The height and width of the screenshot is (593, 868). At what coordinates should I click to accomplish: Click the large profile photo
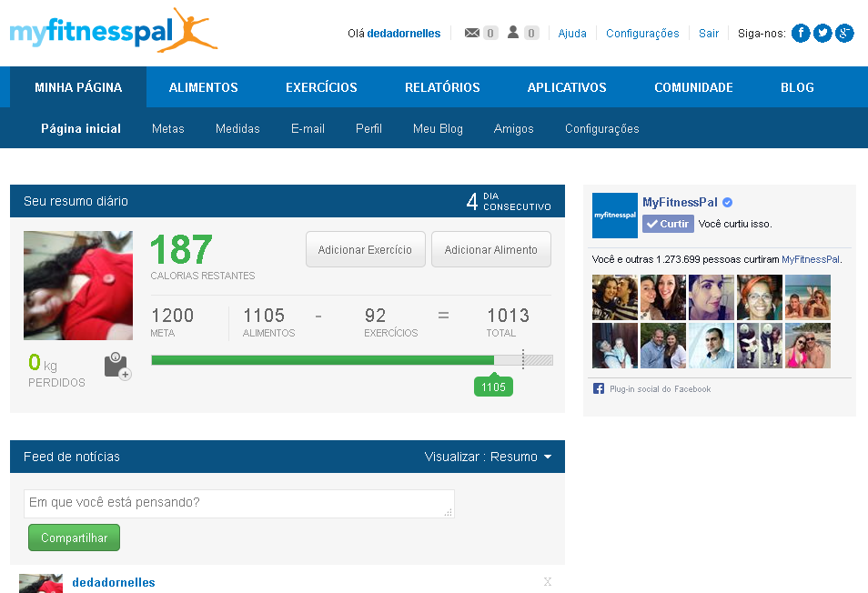[78, 286]
